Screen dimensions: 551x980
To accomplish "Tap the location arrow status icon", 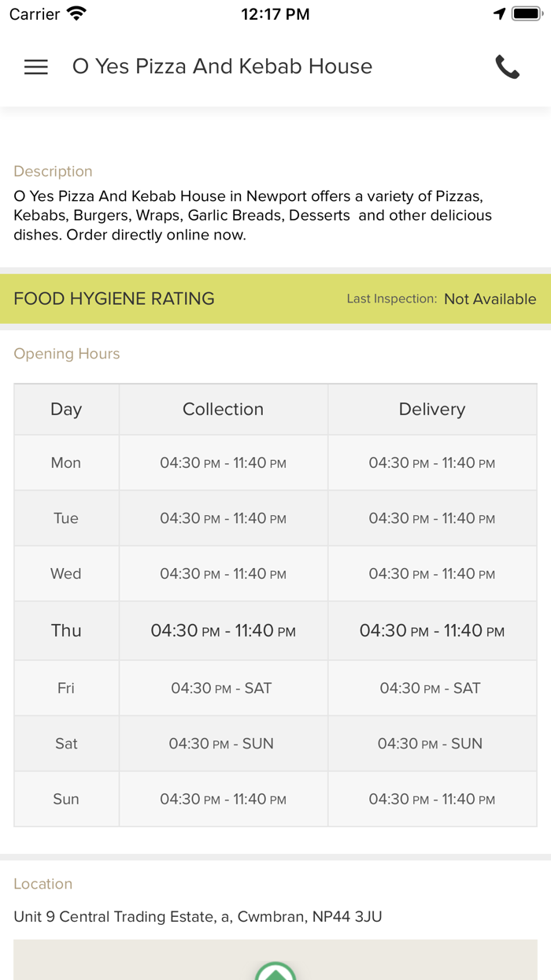I will [499, 14].
